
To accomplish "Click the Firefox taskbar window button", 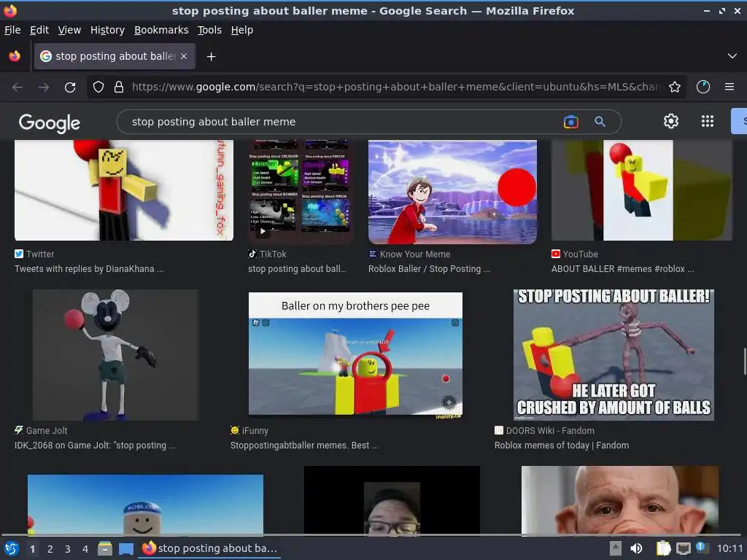I will point(210,548).
